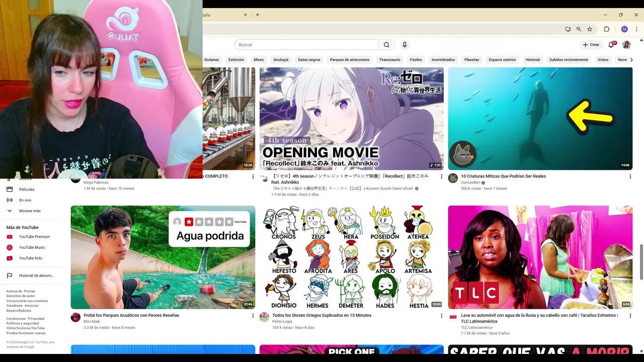Open options menu for Re:Zero opening video
Image resolution: width=644 pixels, height=362 pixels.
[442, 176]
